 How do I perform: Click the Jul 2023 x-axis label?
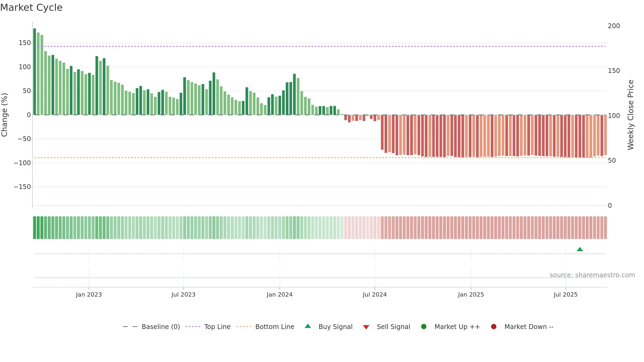184,295
